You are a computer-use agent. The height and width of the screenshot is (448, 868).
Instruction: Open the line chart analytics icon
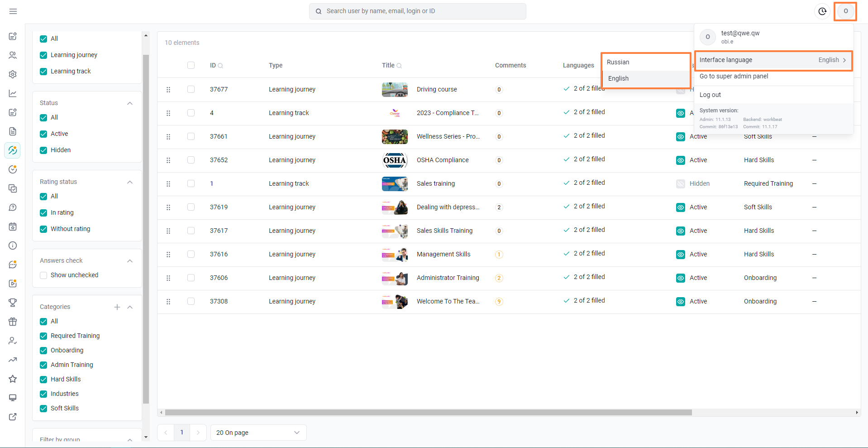click(x=13, y=93)
